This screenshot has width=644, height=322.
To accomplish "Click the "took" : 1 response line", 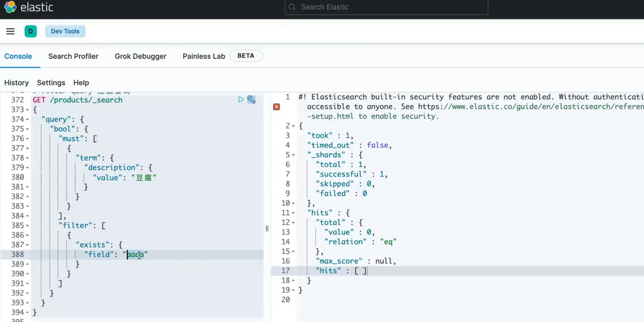I will pyautogui.click(x=331, y=135).
